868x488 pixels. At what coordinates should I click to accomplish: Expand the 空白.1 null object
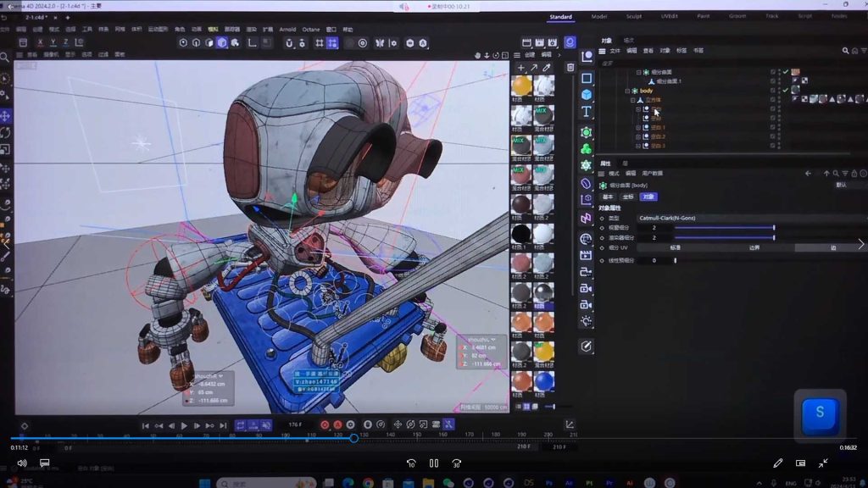(637, 127)
